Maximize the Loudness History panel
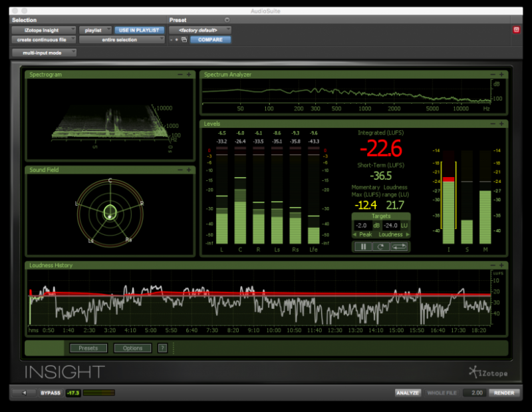 pos(501,266)
